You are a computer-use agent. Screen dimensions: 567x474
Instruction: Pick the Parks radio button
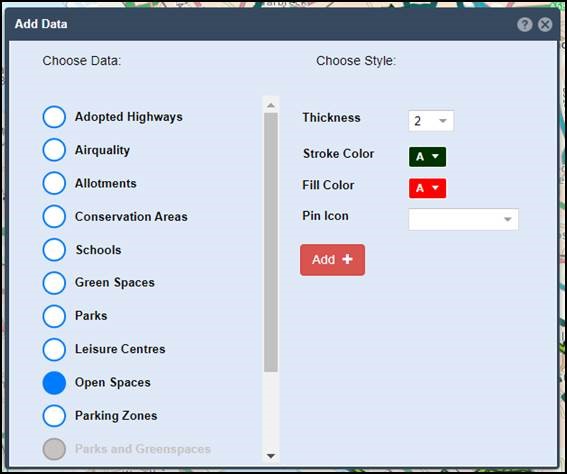pyautogui.click(x=54, y=316)
